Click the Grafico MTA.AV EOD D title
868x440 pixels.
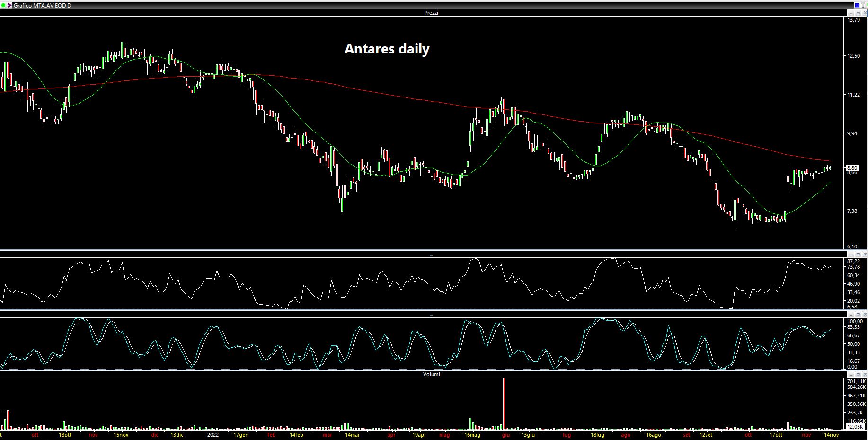coord(42,5)
